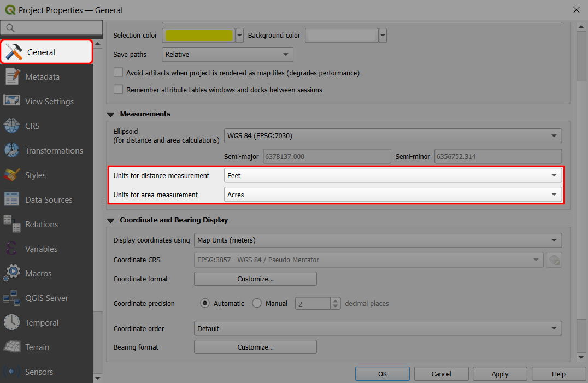Open the Coordinate order Default dropdown
Viewport: 588px width, 383px height.
coord(378,328)
